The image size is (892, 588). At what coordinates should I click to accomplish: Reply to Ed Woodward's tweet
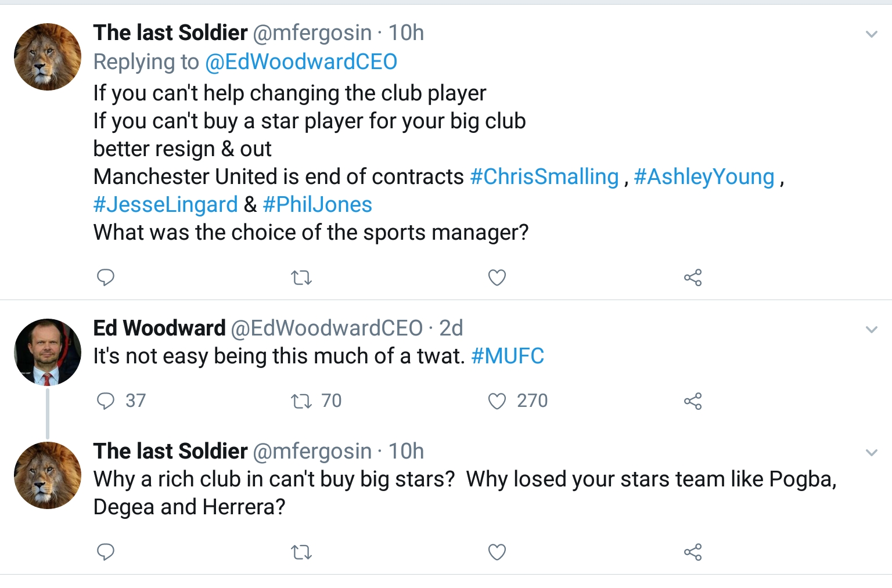(x=105, y=401)
